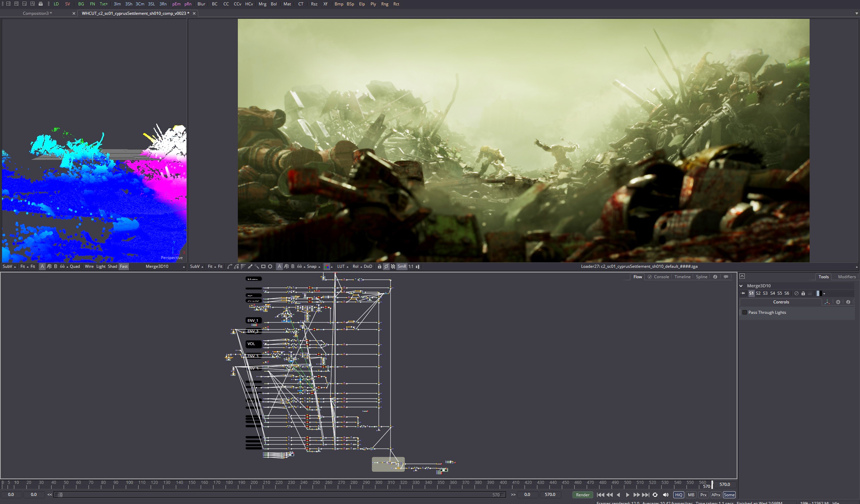This screenshot has width=860, height=504.
Task: Open tool settings gear tab
Action: tap(838, 302)
